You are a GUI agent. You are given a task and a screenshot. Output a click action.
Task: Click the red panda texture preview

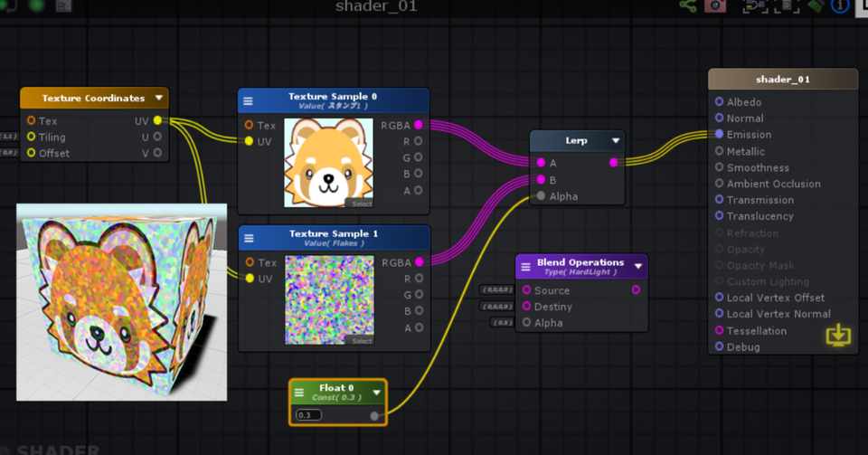click(x=328, y=163)
